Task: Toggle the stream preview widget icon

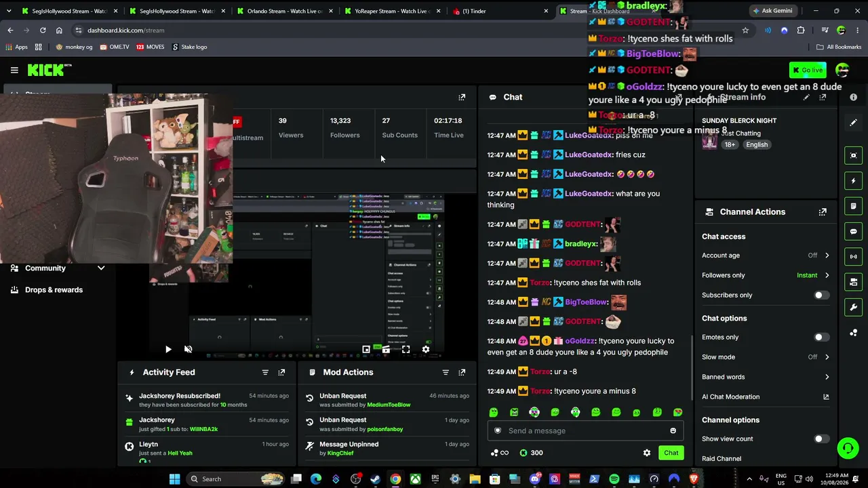Action: (854, 155)
